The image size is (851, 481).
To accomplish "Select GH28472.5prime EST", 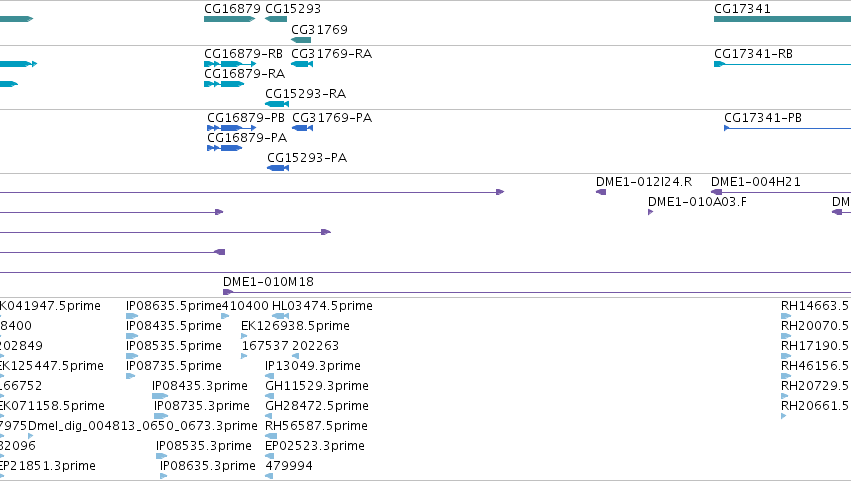I will point(268,416).
